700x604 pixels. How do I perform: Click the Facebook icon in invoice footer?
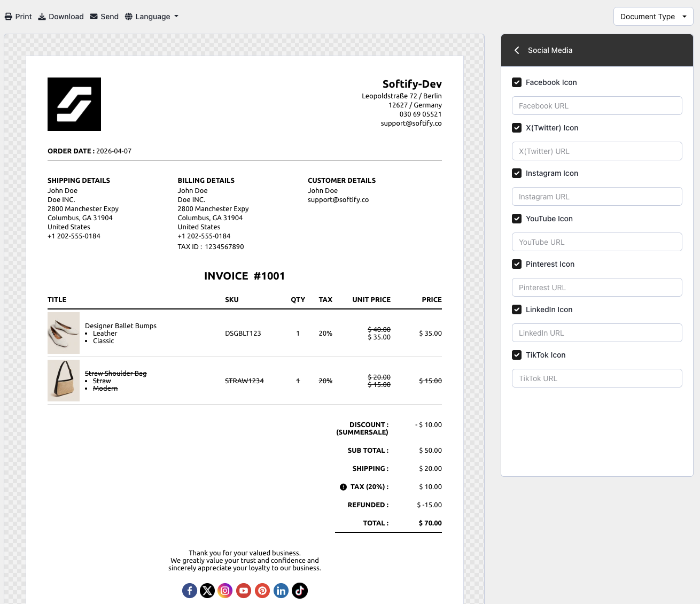pyautogui.click(x=190, y=591)
